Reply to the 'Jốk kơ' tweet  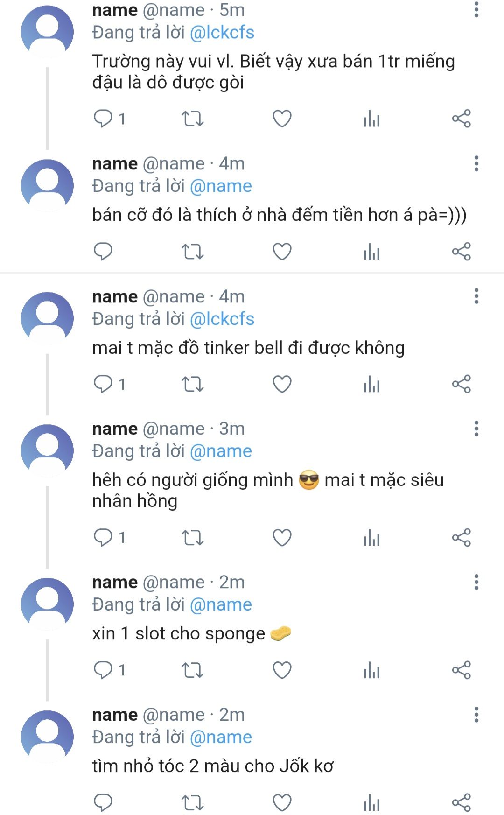[x=103, y=802]
